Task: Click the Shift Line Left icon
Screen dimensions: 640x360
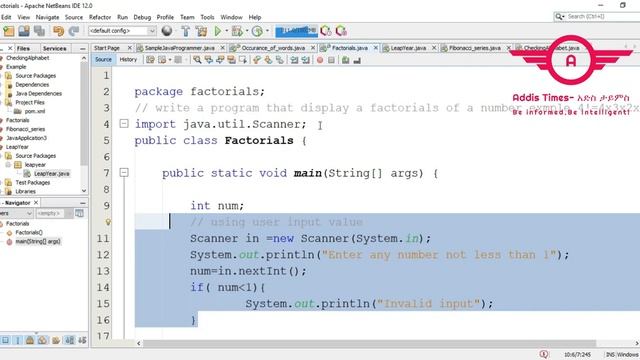Action: [x=294, y=60]
